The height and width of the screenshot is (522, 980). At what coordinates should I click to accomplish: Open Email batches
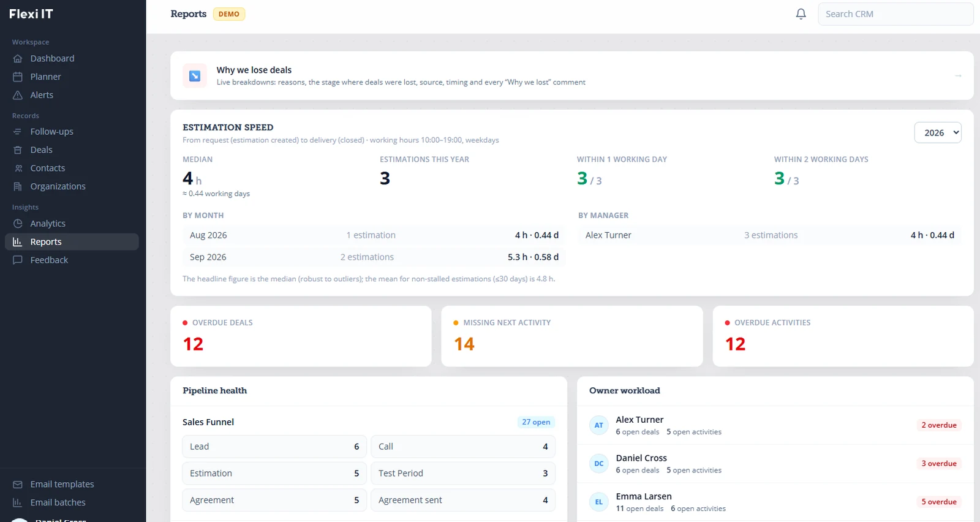(72, 503)
